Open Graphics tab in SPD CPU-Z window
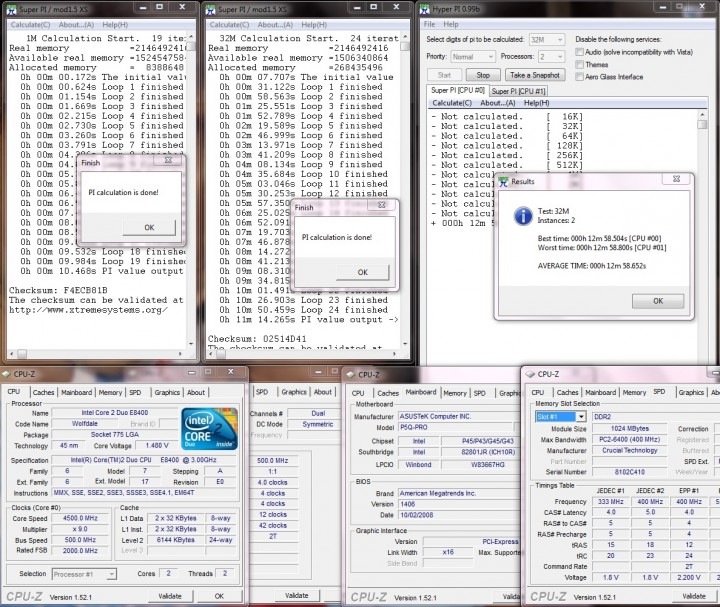The height and width of the screenshot is (607, 720). tap(691, 393)
